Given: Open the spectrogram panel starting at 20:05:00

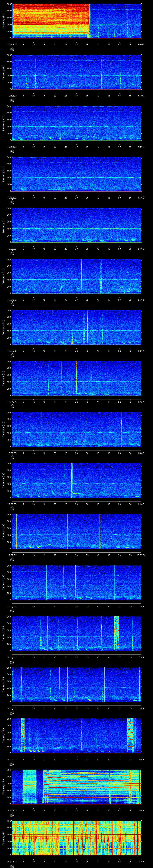Looking at the screenshot, I should [77, 838].
